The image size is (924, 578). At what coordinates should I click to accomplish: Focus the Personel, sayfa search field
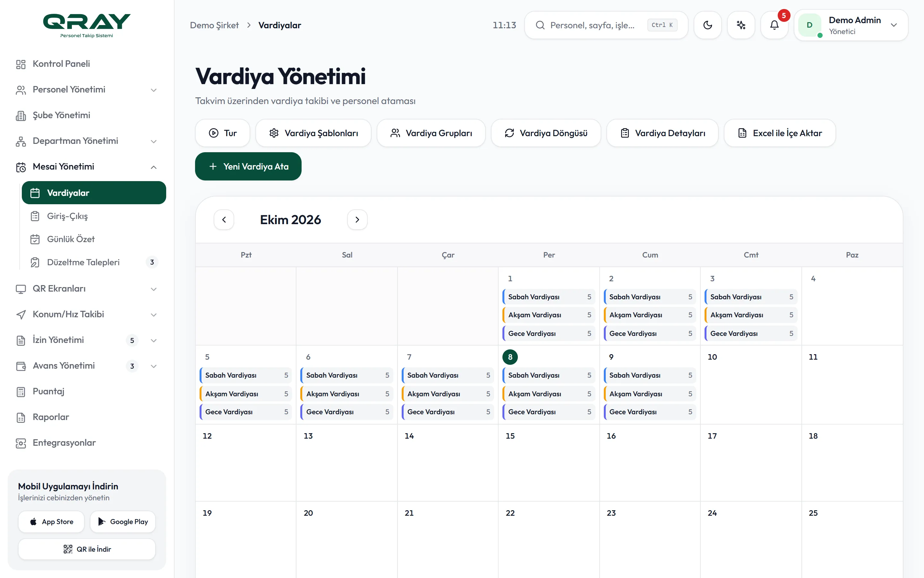click(x=606, y=25)
